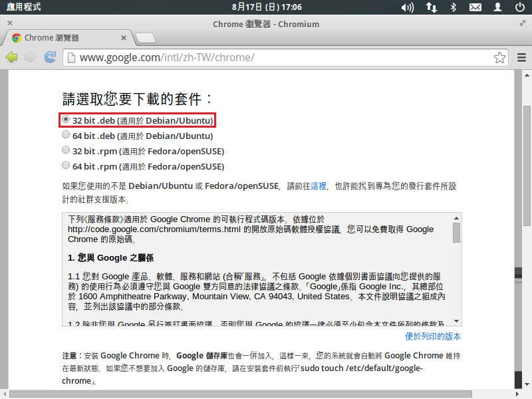Click the page scroll-up arrow
532x399 pixels.
click(x=527, y=75)
